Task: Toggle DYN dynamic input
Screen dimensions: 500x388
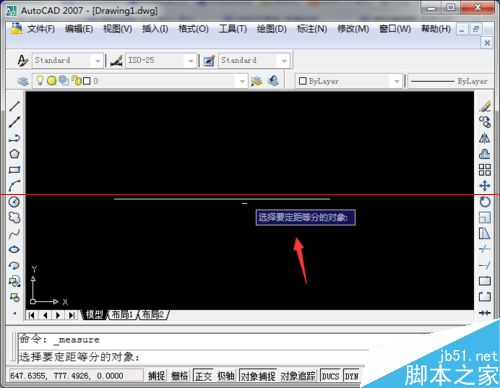Action: (x=351, y=376)
